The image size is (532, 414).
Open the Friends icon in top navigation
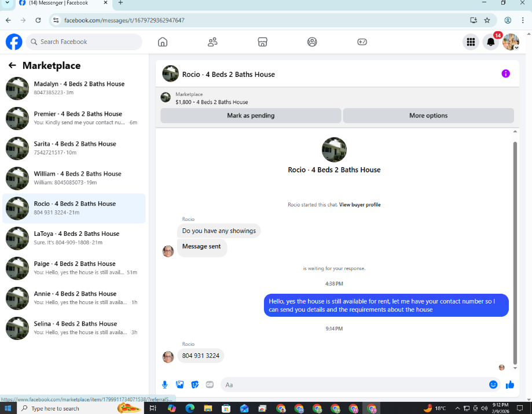[212, 42]
